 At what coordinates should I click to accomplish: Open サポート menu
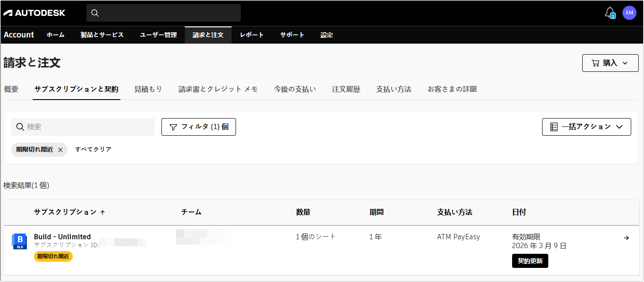coord(292,35)
